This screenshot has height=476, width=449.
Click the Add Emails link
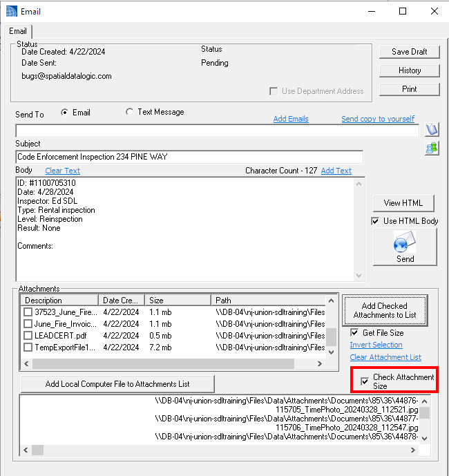coord(291,119)
